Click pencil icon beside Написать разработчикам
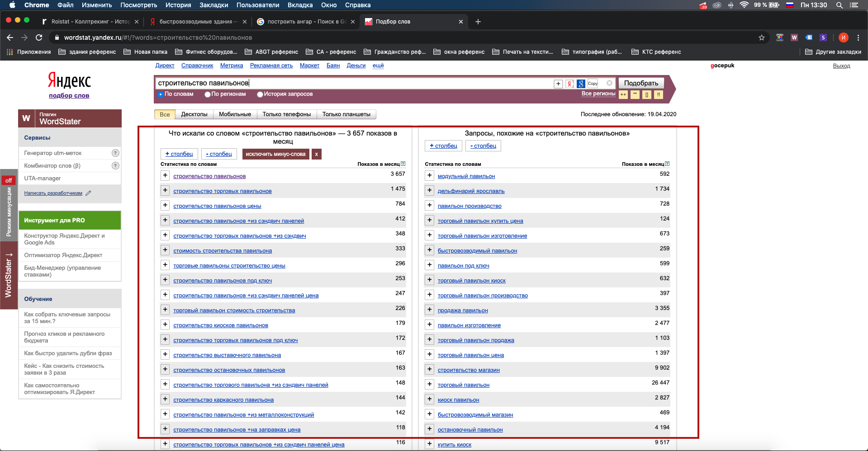The image size is (868, 451). [x=88, y=193]
